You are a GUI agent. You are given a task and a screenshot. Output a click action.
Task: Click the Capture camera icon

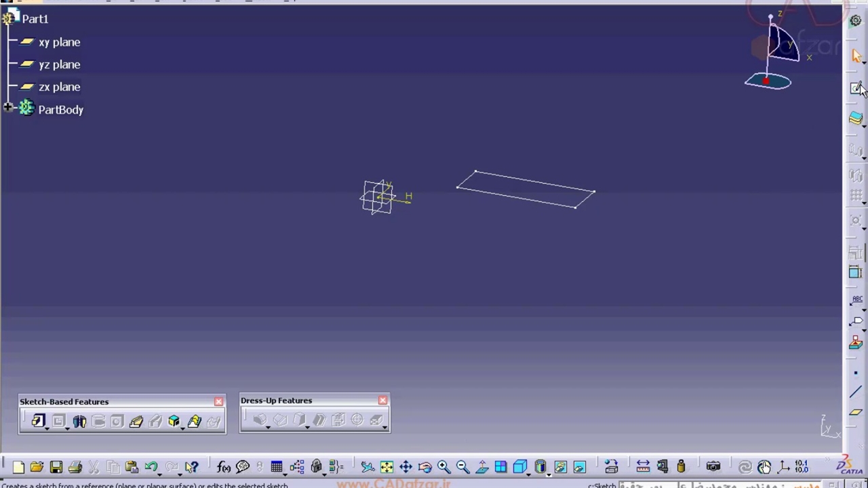pyautogui.click(x=713, y=467)
